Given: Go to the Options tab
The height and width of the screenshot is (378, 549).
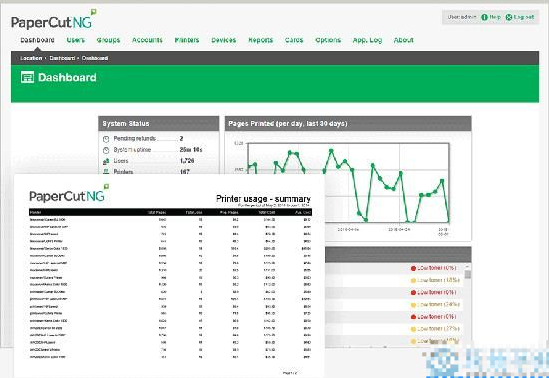Looking at the screenshot, I should pyautogui.click(x=328, y=40).
